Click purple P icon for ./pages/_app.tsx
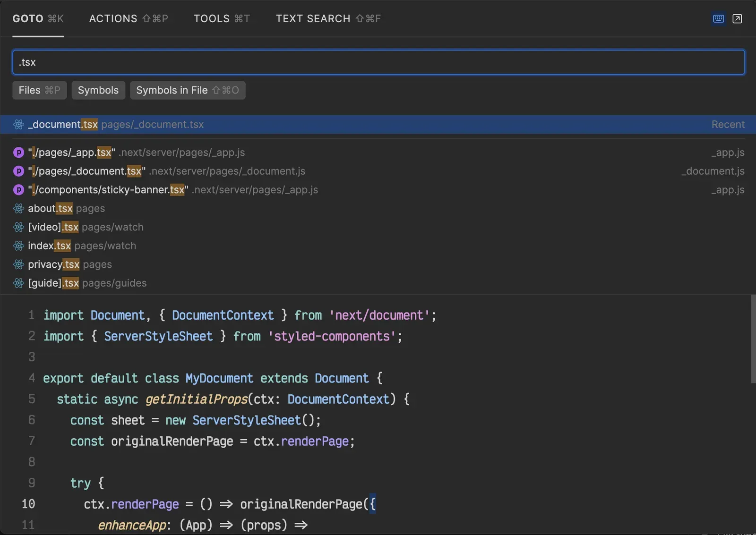The image size is (756, 535). click(18, 153)
